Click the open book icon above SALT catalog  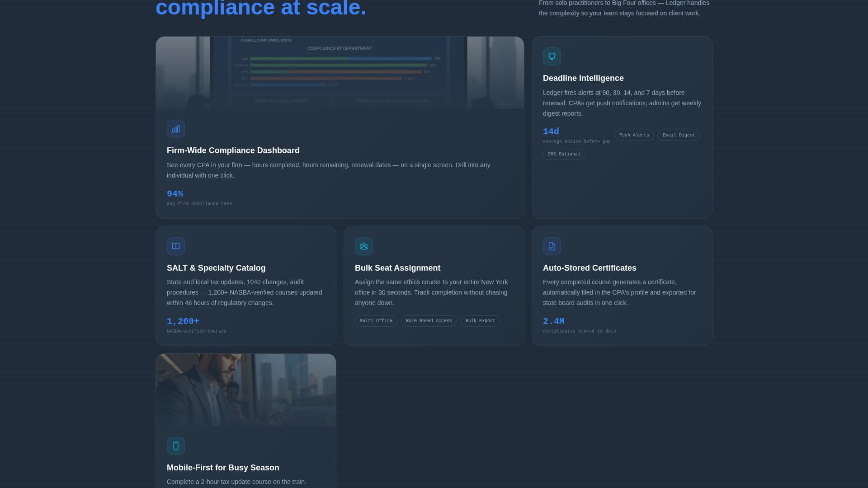176,246
